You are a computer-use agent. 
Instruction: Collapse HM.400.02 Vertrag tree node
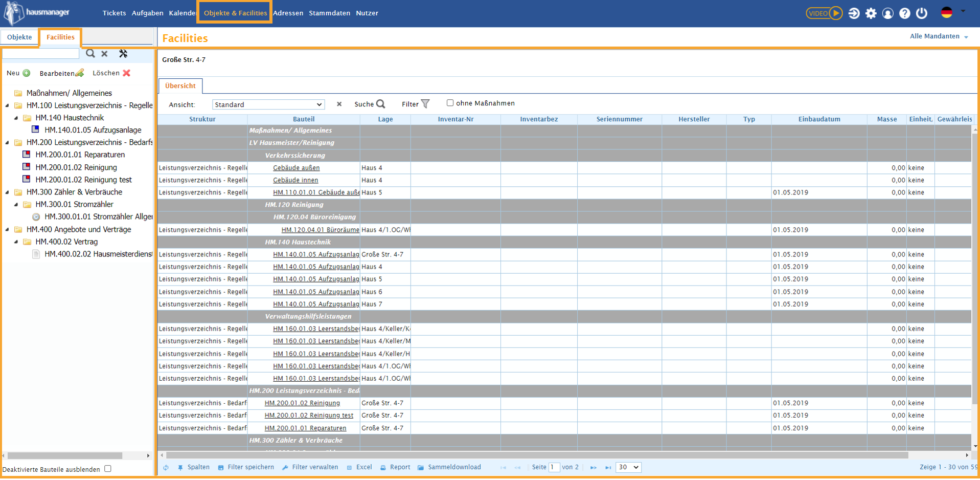point(16,242)
